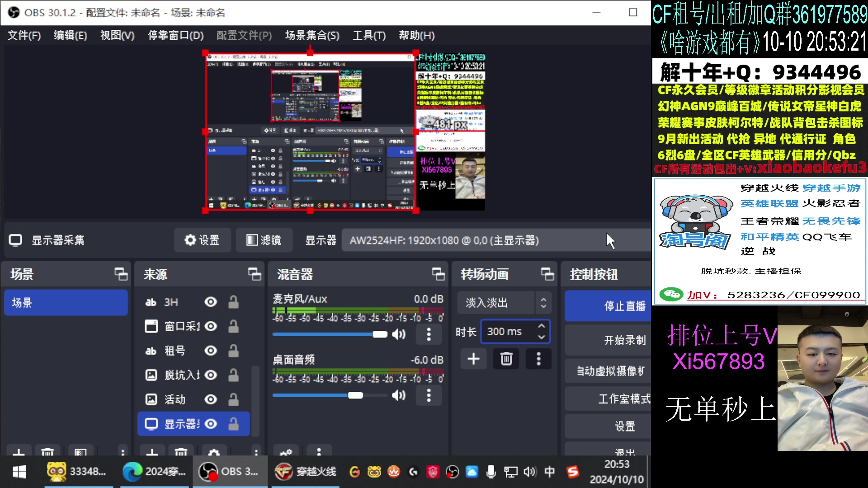Lock the 租号 text source
The height and width of the screenshot is (488, 868).
point(233,351)
